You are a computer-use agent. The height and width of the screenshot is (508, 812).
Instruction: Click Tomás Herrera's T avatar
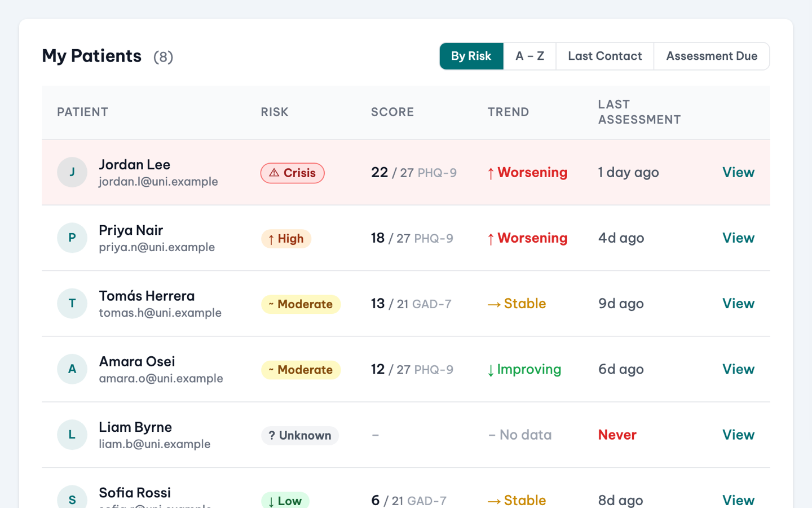[72, 303]
